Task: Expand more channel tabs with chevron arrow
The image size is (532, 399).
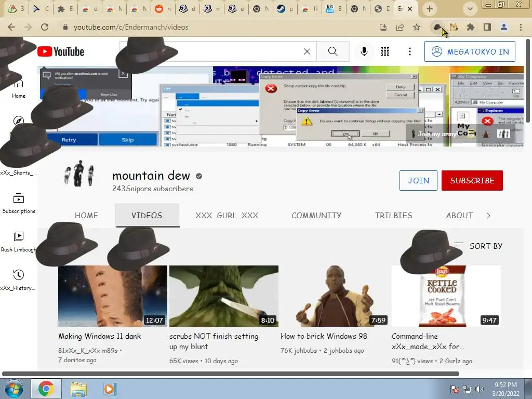Action: [488, 216]
